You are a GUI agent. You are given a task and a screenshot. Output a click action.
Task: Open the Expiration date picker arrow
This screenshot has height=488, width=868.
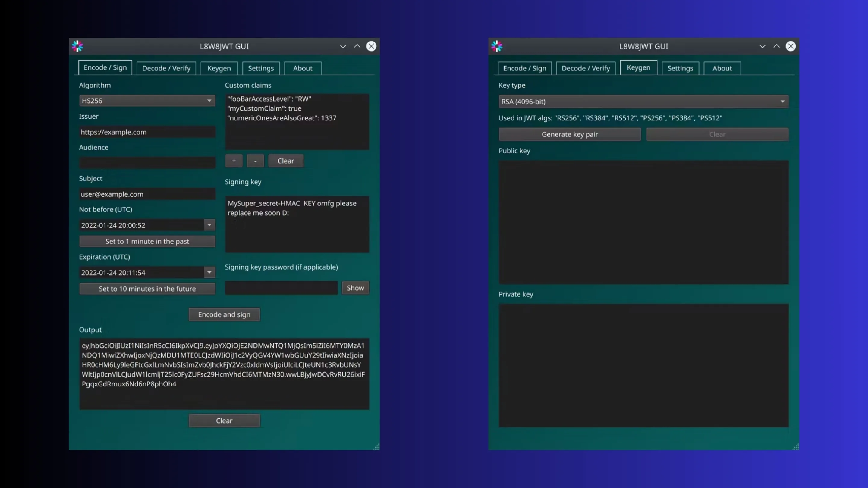tap(209, 272)
